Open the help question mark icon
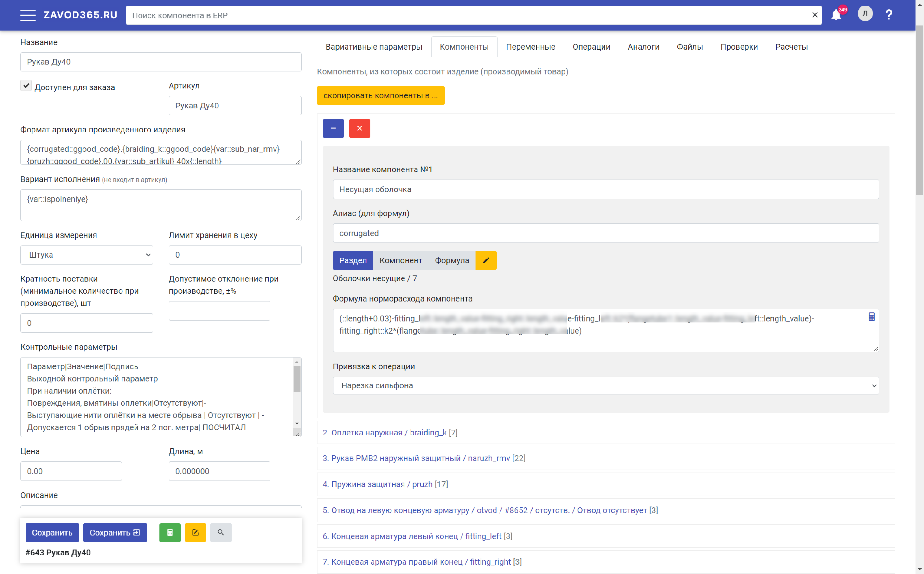 [889, 15]
